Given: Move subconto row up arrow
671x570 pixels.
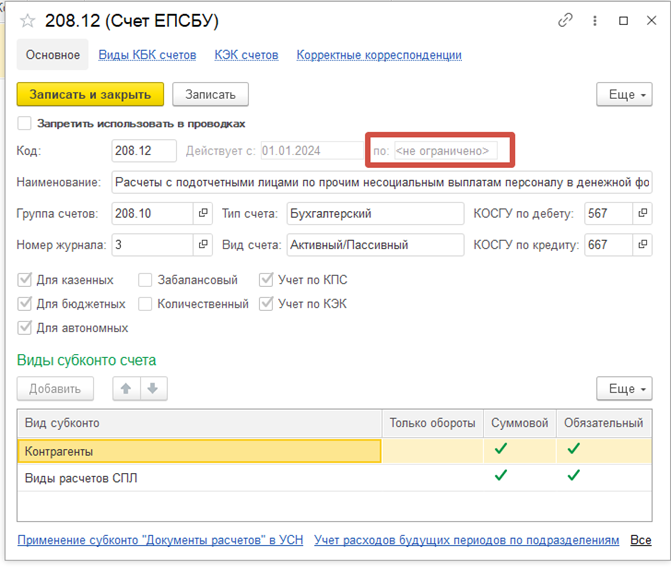Looking at the screenshot, I should coord(126,389).
